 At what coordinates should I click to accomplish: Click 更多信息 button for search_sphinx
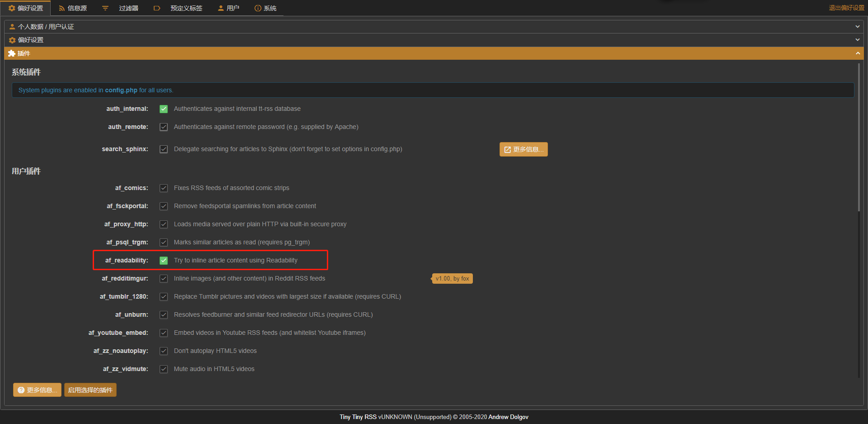524,149
